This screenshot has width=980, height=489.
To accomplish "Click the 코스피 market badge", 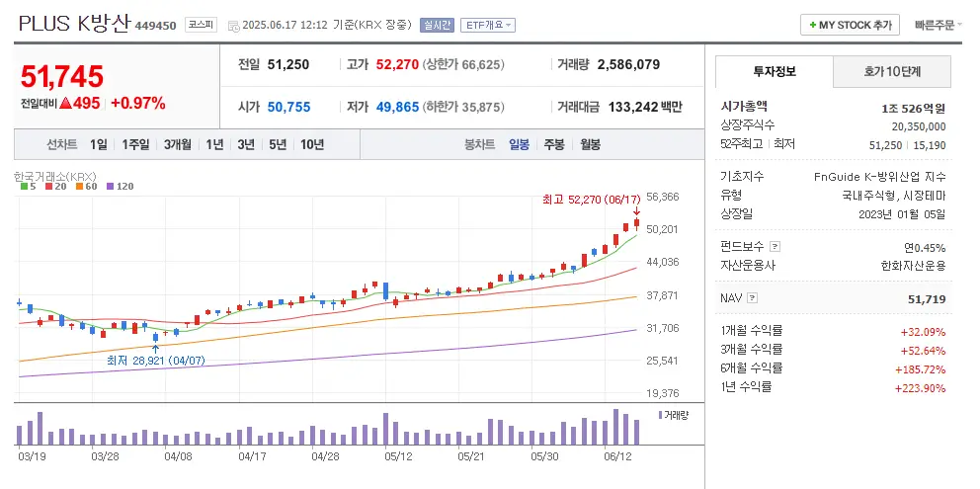I will pyautogui.click(x=202, y=26).
